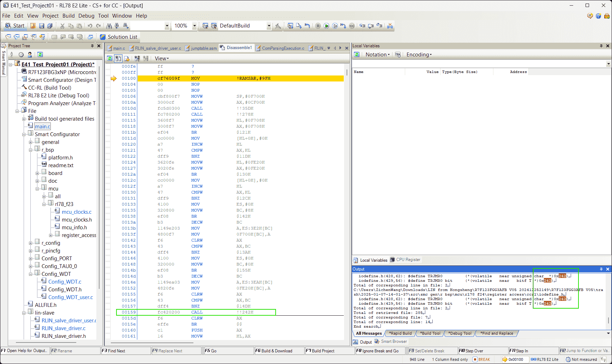Click the Solution List button
Screen dimensions: 612x364
pos(119,37)
